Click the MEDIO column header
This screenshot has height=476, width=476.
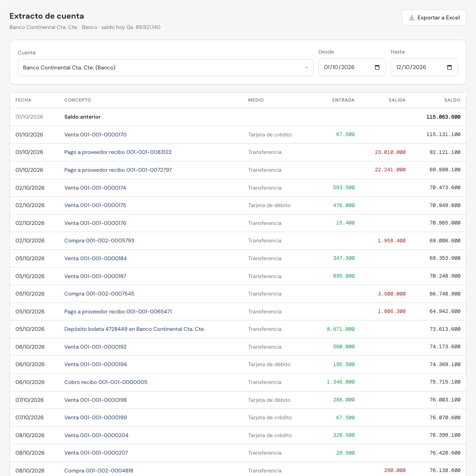[x=256, y=100]
